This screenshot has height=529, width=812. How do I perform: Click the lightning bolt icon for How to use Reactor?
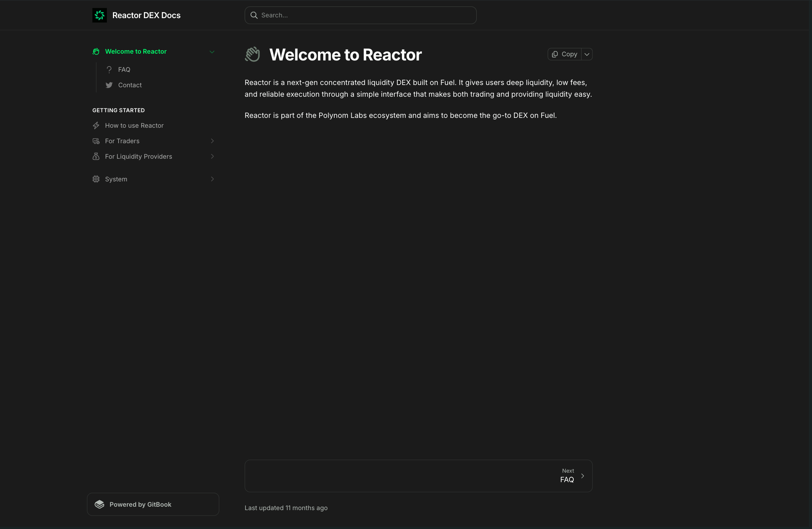[x=96, y=125]
